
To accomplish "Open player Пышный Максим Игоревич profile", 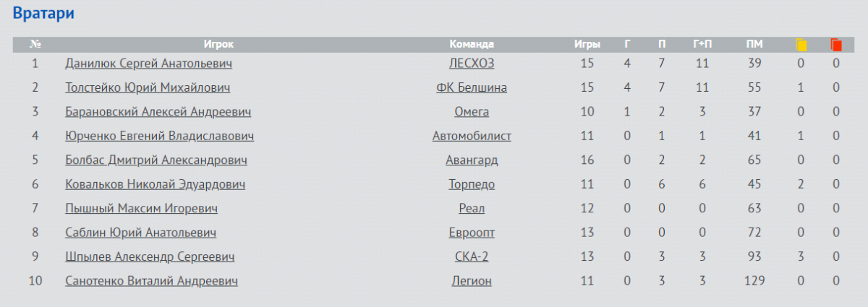I will (x=141, y=209).
